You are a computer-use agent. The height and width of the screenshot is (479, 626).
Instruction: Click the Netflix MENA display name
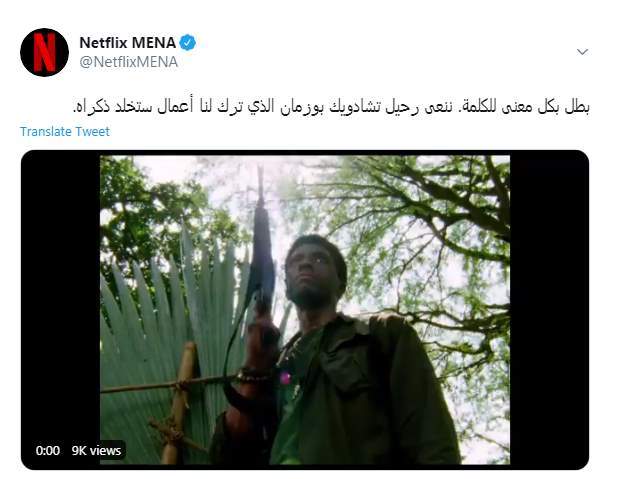pyautogui.click(x=128, y=42)
